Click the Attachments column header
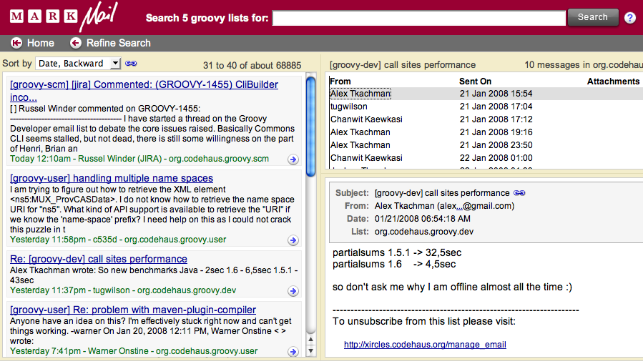The image size is (643, 364). point(613,81)
